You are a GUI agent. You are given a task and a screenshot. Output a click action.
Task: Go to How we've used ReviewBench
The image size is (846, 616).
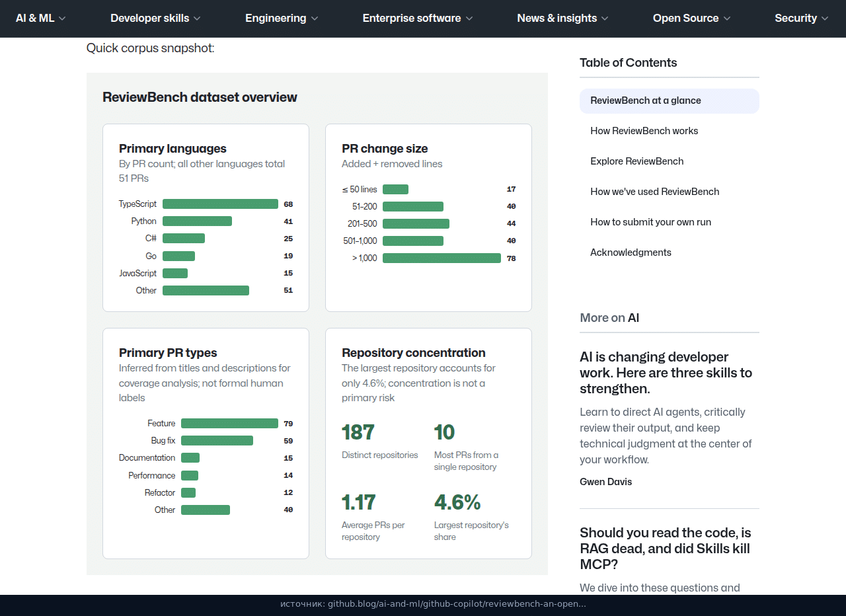(x=655, y=192)
